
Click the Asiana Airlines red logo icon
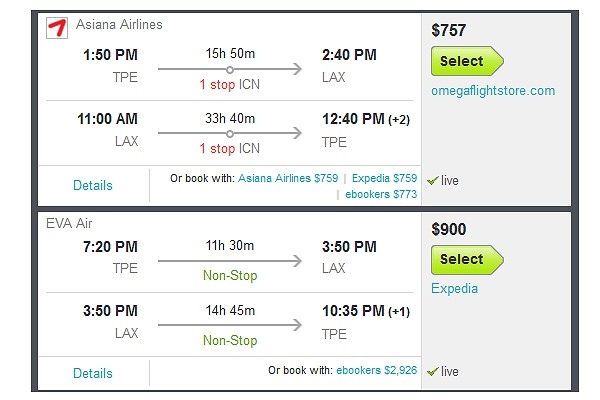[56, 25]
